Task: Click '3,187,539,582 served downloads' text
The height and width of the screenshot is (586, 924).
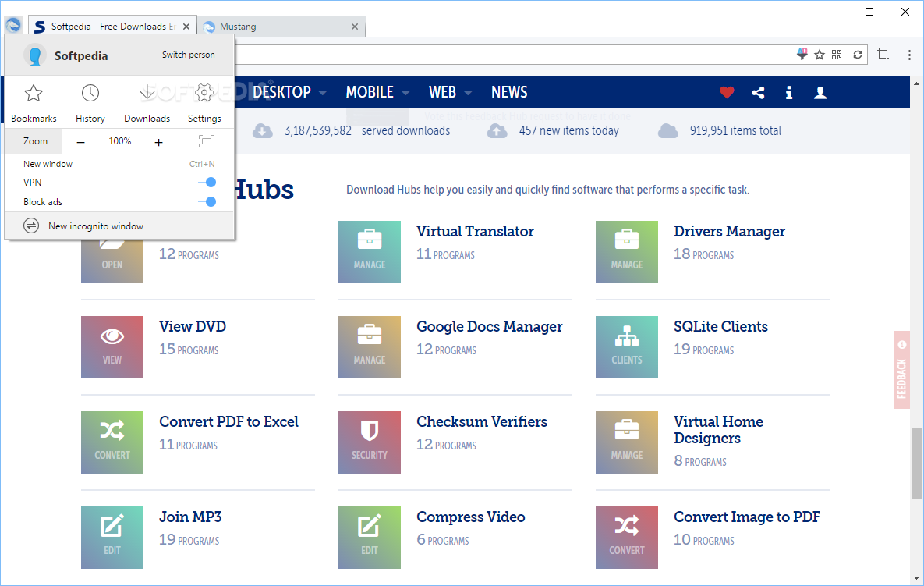Action: click(x=367, y=131)
